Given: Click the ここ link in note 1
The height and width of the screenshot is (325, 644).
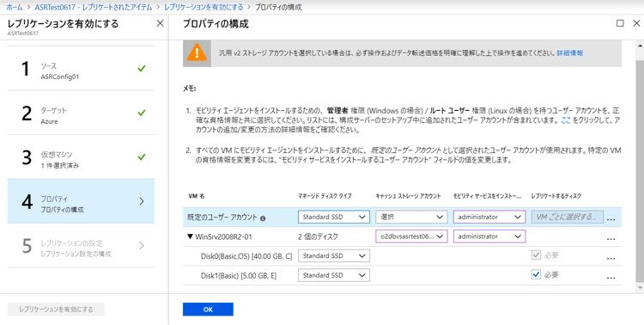Looking at the screenshot, I should click(566, 121).
